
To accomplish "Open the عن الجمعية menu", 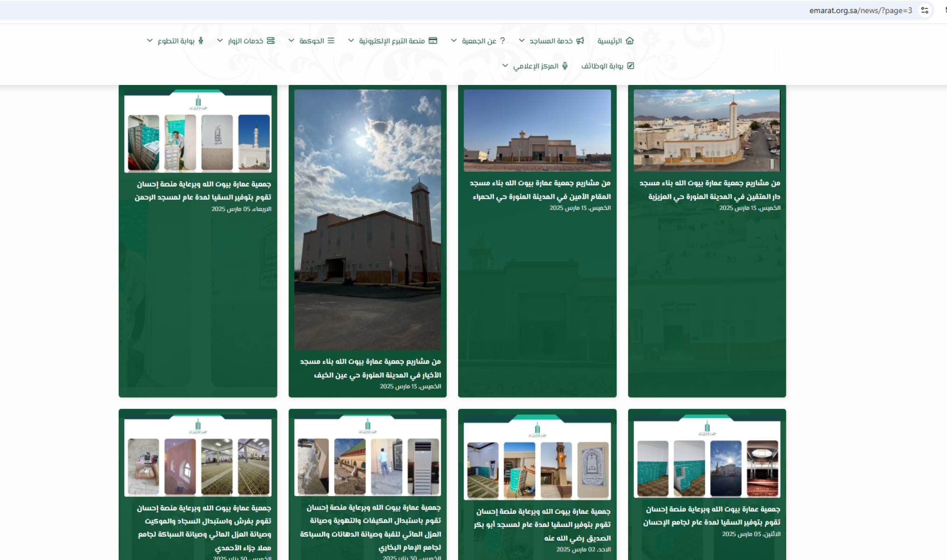I will (478, 41).
